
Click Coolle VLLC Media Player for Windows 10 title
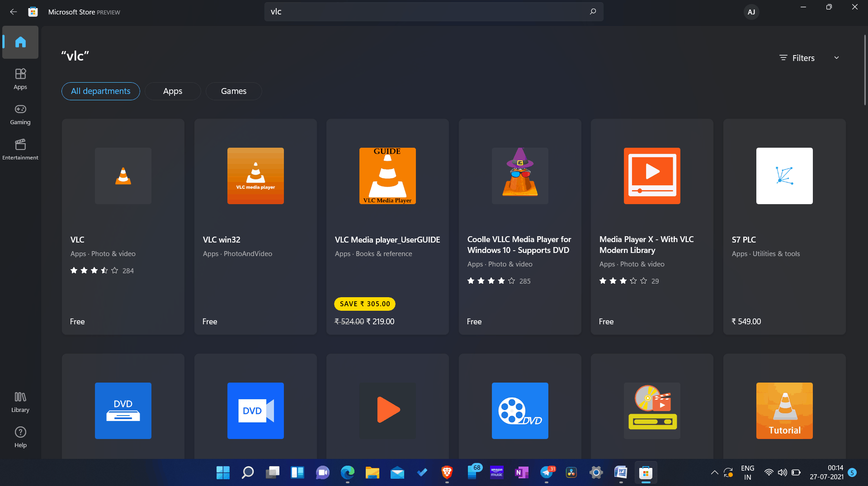519,245
